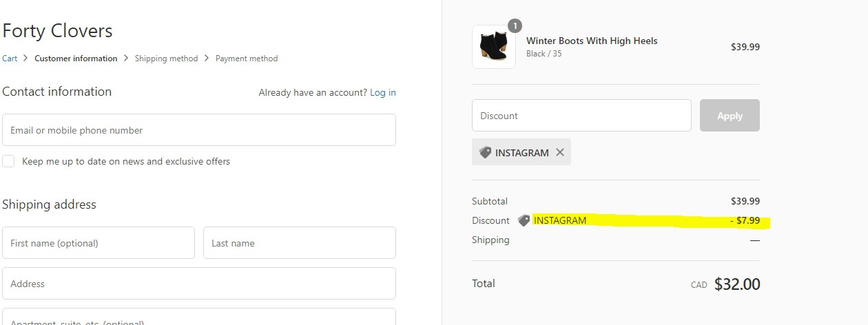Click the Email or mobile phone number field
868x325 pixels.
click(x=198, y=130)
